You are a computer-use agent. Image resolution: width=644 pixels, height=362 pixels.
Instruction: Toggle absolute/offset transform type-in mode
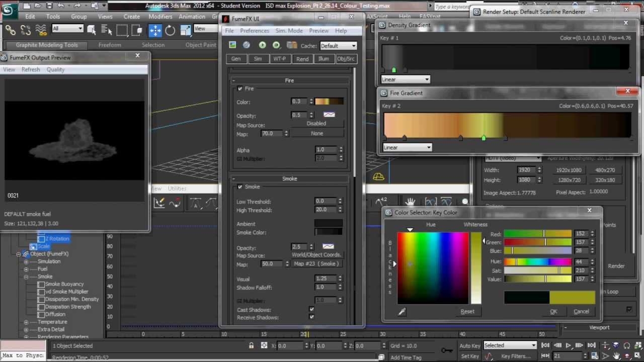point(264,345)
